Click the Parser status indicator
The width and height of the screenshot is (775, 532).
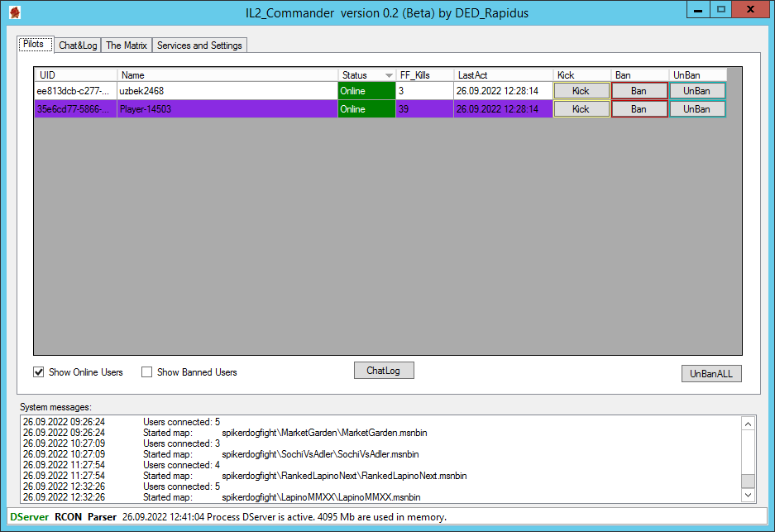click(103, 517)
